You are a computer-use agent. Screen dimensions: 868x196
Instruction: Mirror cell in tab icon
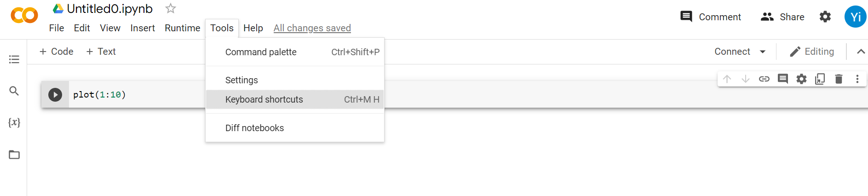[820, 79]
